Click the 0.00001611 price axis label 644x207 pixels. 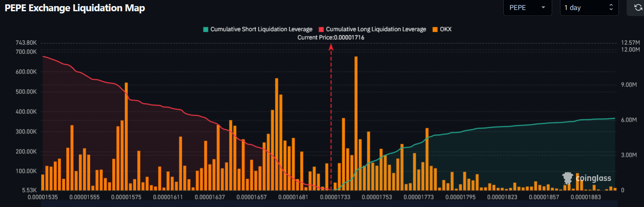168,197
